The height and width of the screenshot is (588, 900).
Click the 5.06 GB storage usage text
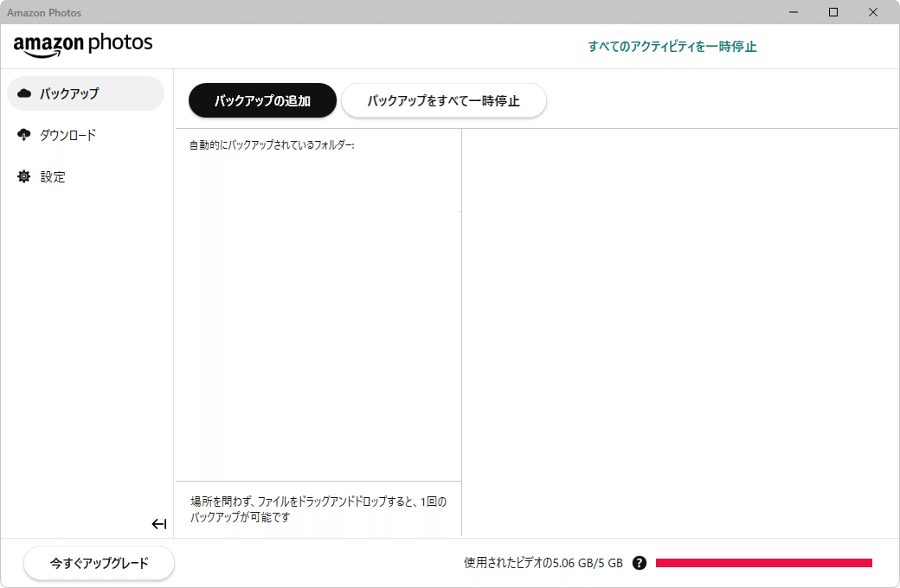(541, 562)
